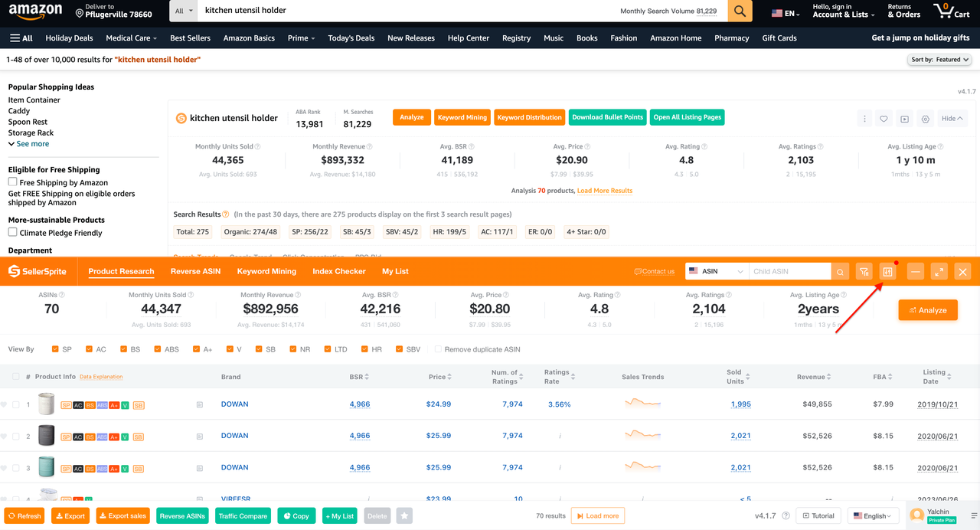Collapse the keyword card with Hide
Viewport: 980px width, 530px height.
pyautogui.click(x=952, y=119)
